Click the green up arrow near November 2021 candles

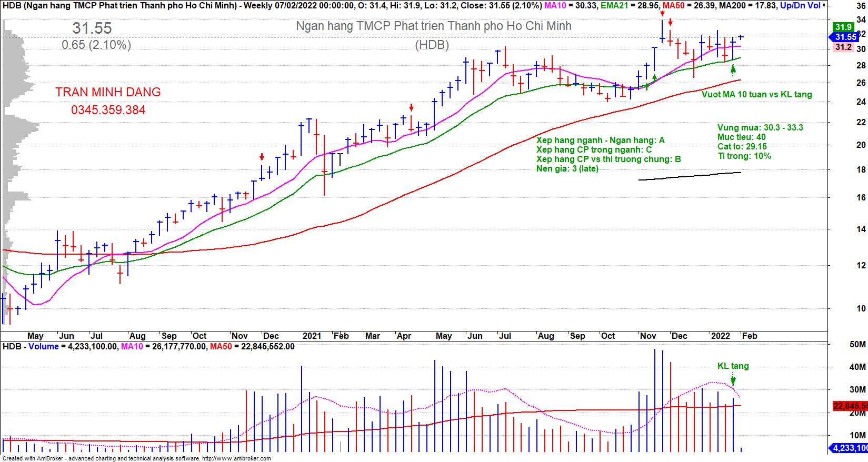point(654,78)
